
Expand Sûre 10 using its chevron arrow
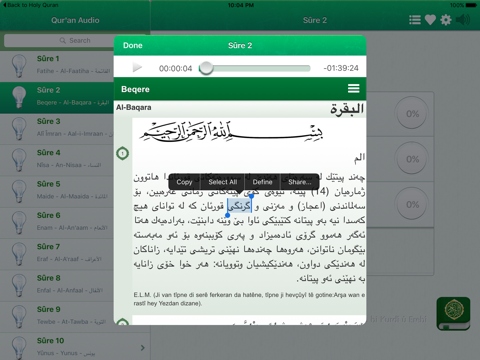click(143, 348)
